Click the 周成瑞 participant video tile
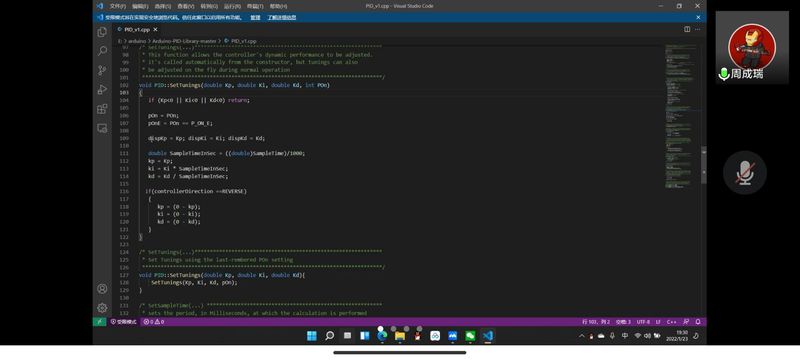The image size is (800, 360). [752, 47]
